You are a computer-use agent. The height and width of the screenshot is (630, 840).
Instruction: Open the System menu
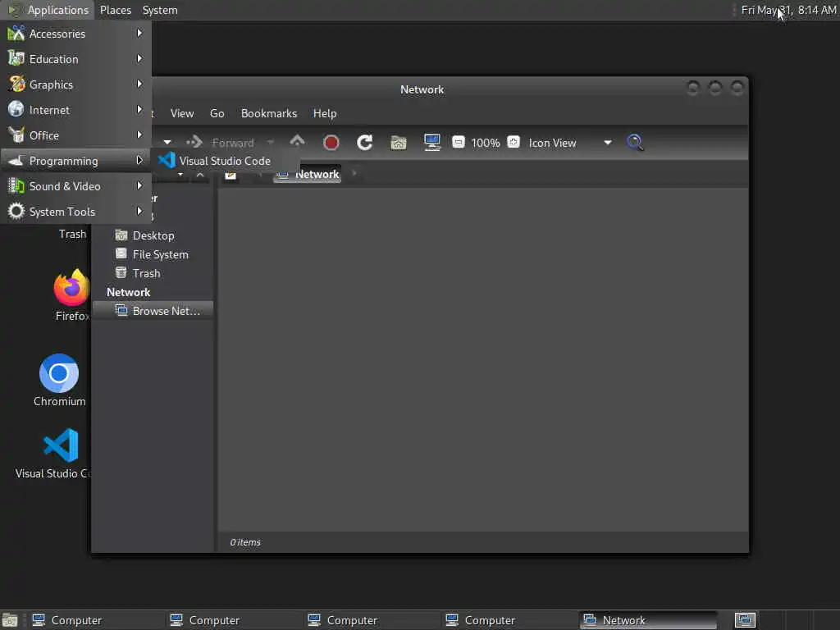tap(160, 10)
